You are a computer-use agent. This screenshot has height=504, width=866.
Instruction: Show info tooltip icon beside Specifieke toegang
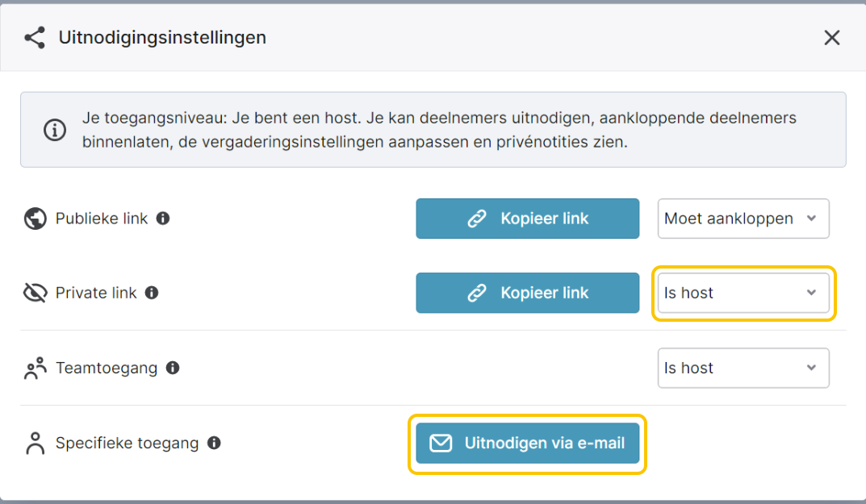tap(215, 443)
